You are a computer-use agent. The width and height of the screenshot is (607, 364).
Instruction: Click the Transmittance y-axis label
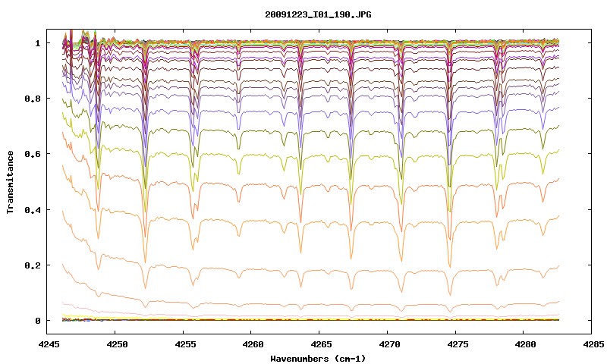tap(10, 182)
